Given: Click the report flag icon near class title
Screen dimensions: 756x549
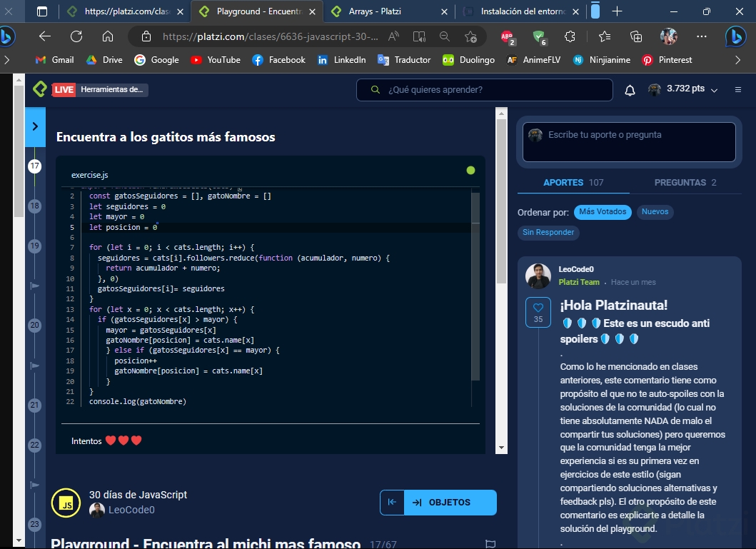Looking at the screenshot, I should (x=490, y=544).
